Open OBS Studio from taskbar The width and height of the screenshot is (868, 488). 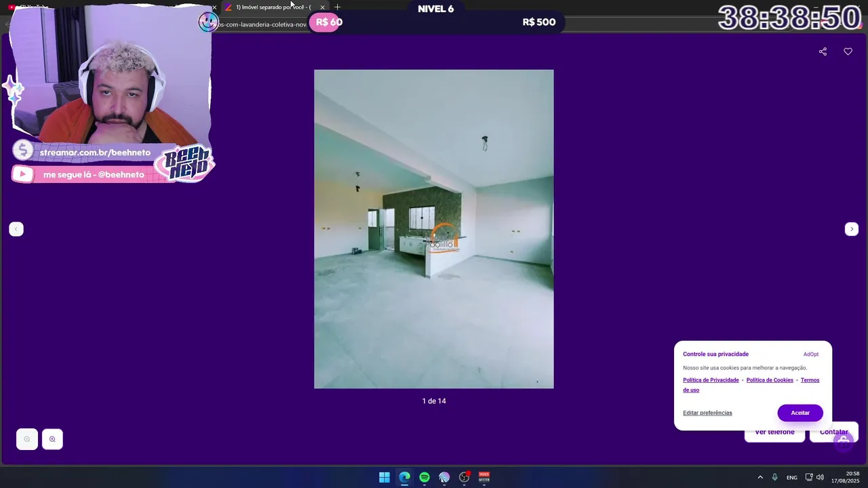pos(465,477)
